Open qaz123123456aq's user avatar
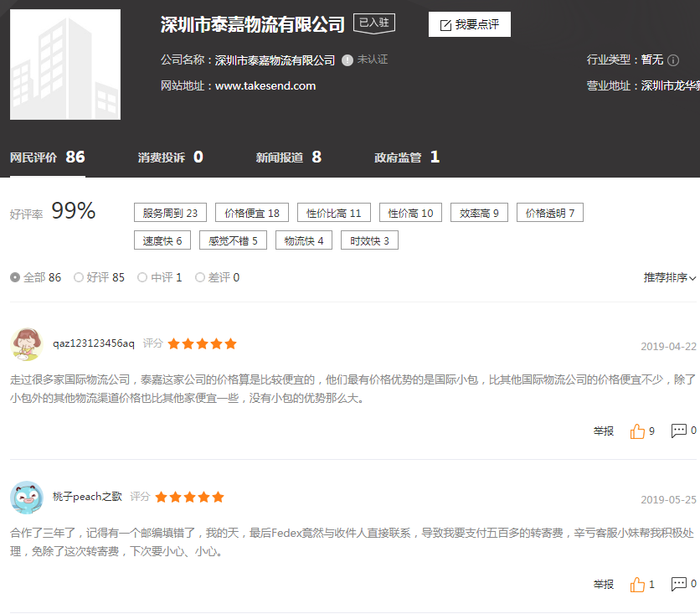Screen dimensions: 700x614 (27, 343)
